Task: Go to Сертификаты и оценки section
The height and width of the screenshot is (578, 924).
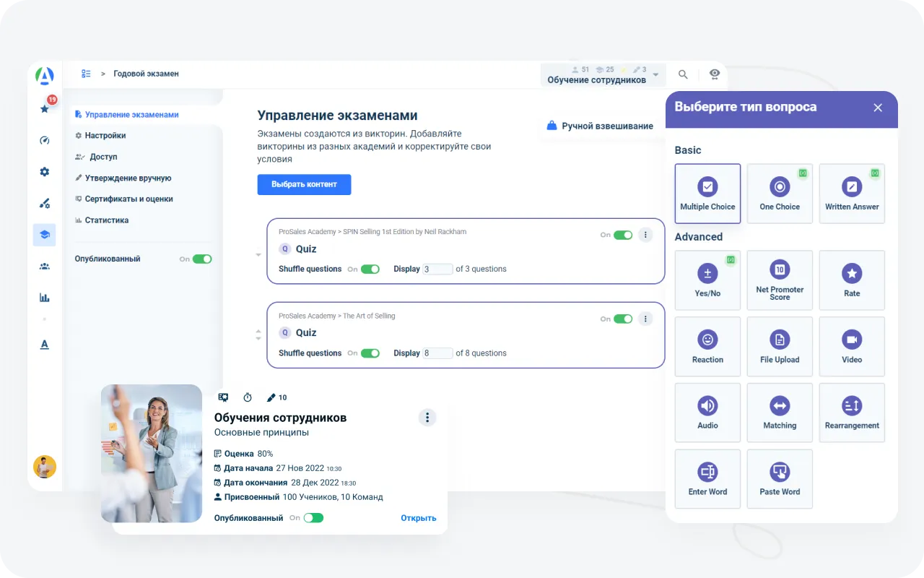Action: tap(128, 199)
